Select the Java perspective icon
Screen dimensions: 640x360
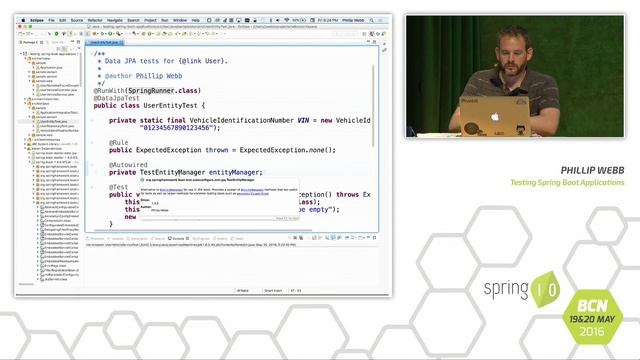[x=371, y=34]
